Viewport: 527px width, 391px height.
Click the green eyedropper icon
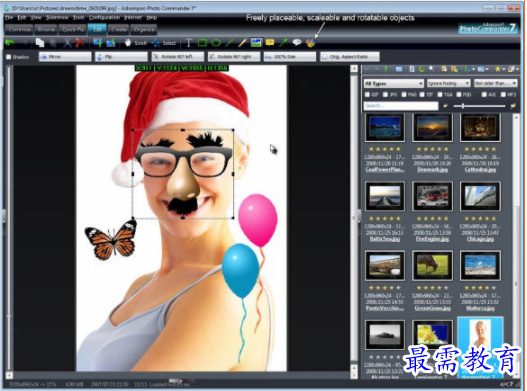tap(283, 42)
